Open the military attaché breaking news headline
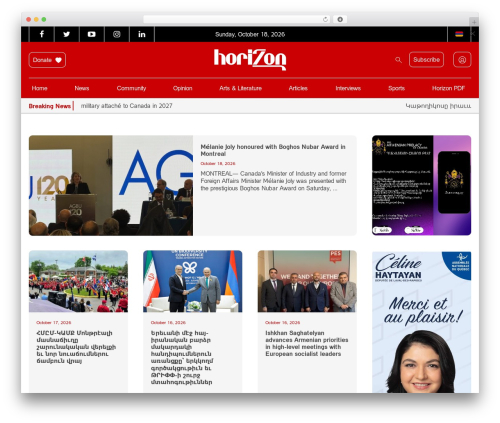500x423 pixels. click(x=127, y=106)
